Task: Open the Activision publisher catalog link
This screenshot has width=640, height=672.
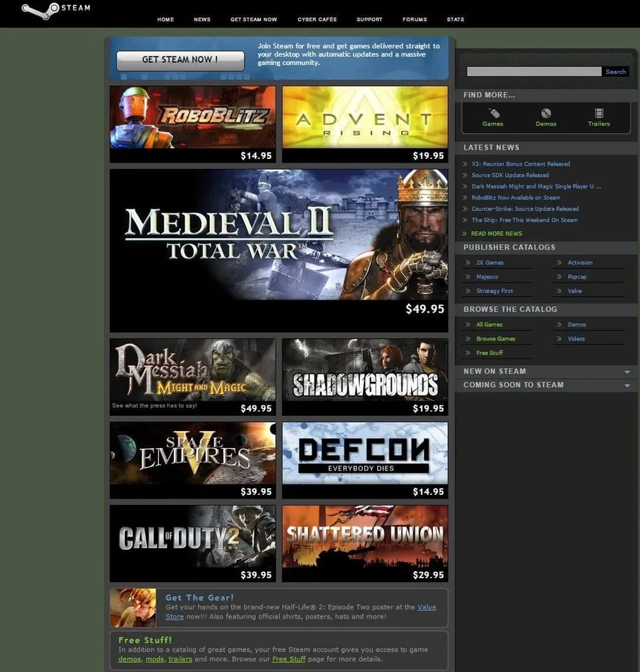Action: point(580,263)
